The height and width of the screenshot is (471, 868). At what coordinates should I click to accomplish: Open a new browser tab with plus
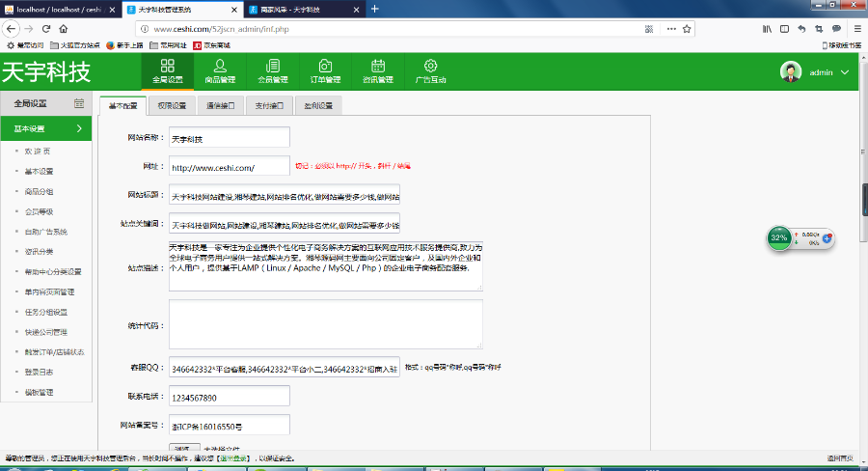375,9
